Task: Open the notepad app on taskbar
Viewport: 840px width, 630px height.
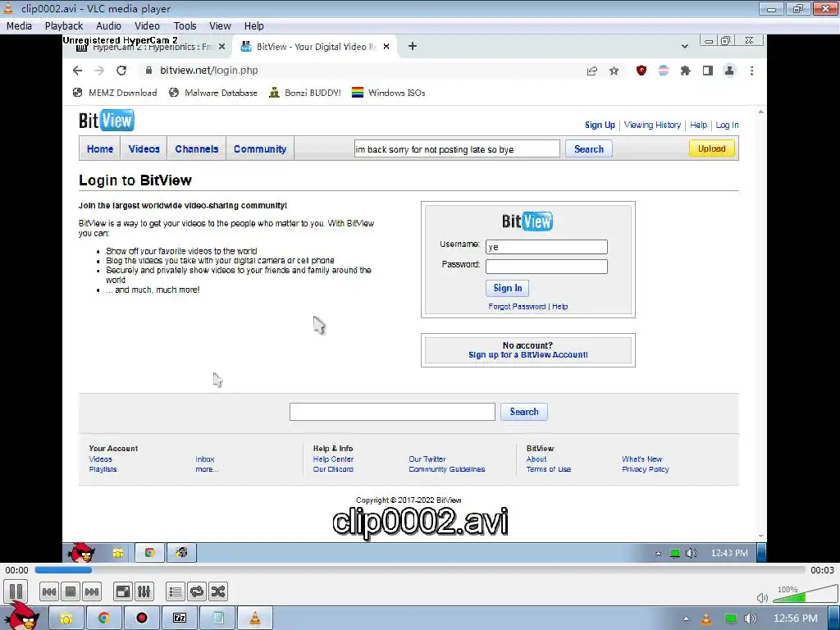Action: coord(218,619)
